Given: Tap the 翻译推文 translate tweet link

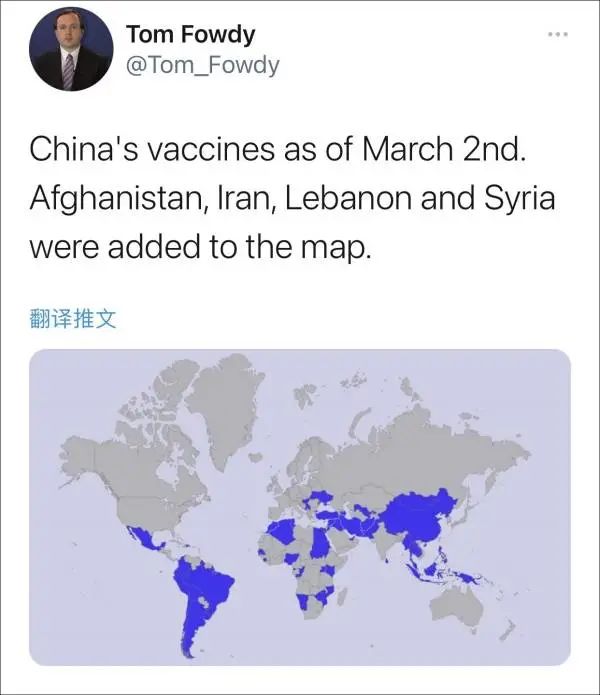Looking at the screenshot, I should [x=73, y=319].
